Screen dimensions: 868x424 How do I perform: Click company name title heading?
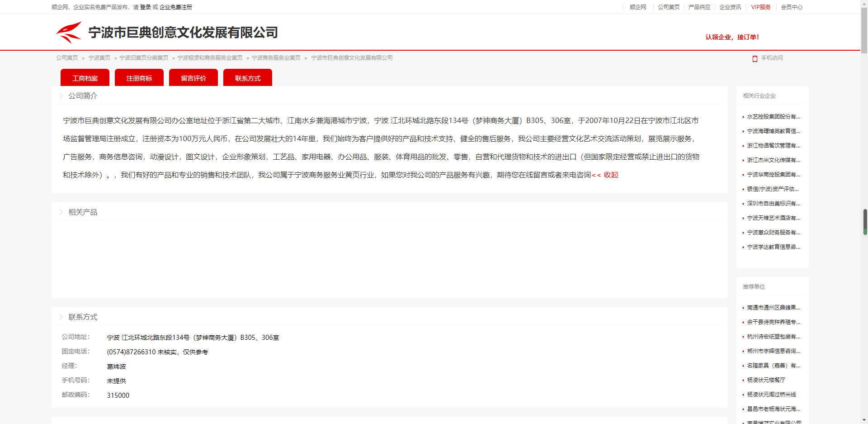coord(183,33)
